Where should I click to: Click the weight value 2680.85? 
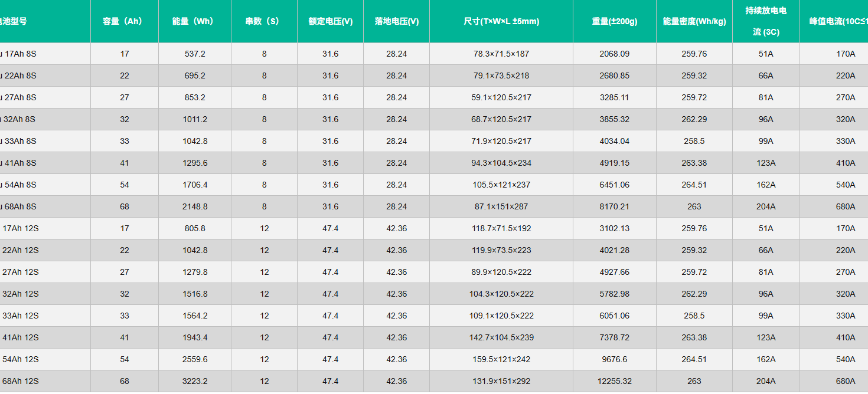614,75
